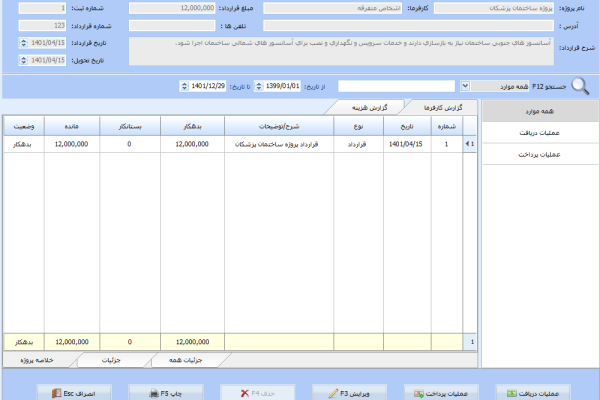This screenshot has width=600, height=400.
Task: Click the 12,000,000 بدهکار total in footer row
Action: point(192,342)
